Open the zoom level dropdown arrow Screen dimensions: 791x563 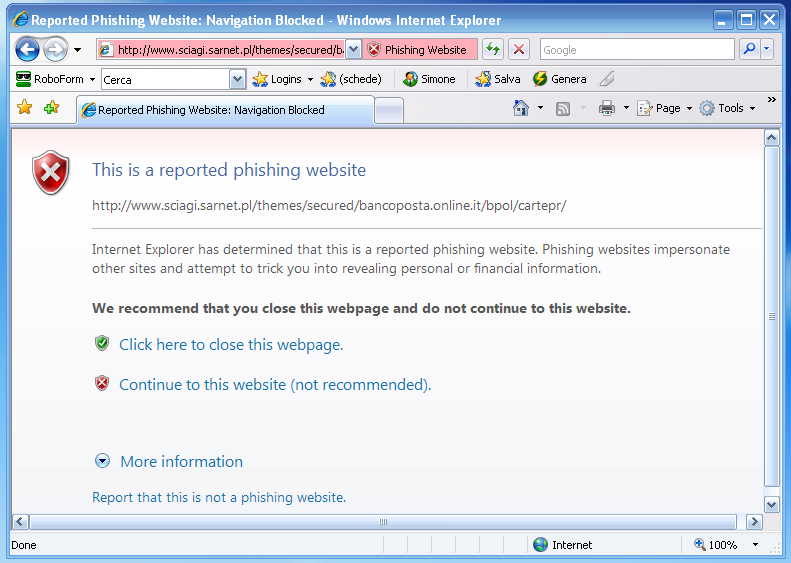pos(755,545)
